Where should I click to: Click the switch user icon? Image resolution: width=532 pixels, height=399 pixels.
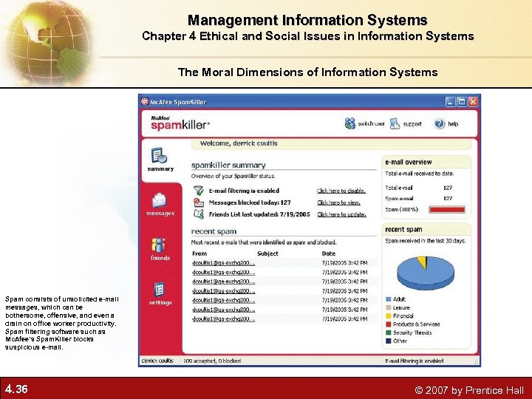349,123
